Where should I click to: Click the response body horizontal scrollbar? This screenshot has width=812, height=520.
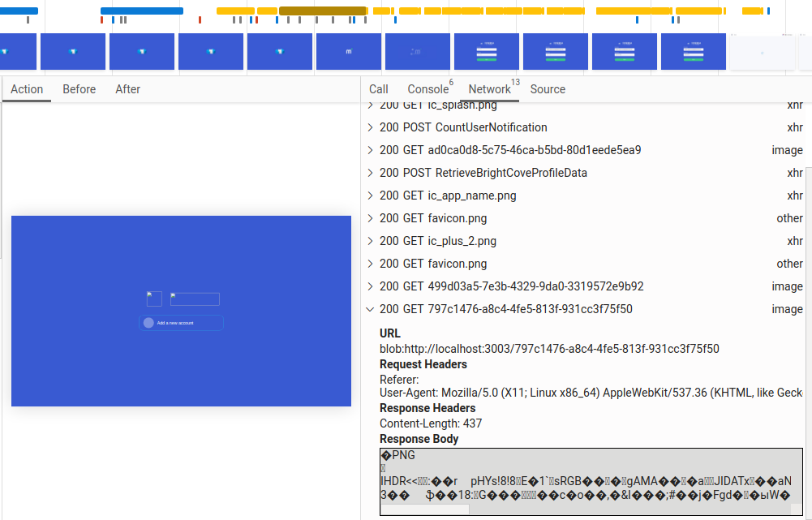(x=424, y=509)
